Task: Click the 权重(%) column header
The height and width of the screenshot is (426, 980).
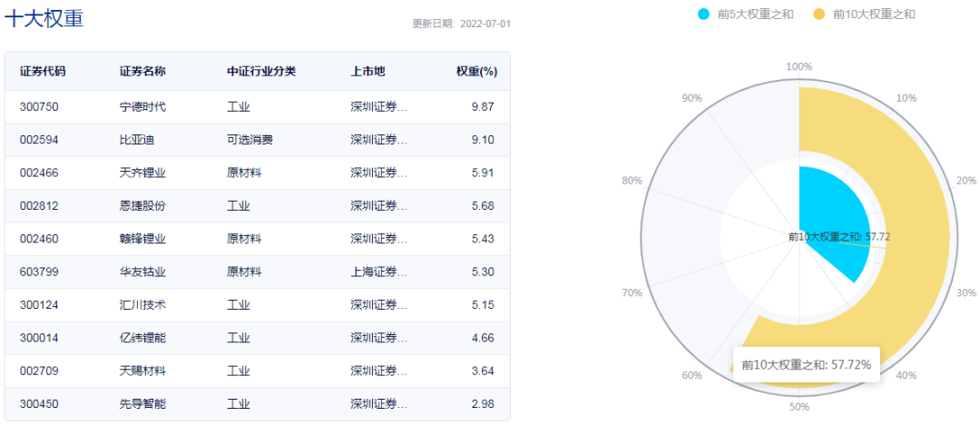Action: point(476,72)
